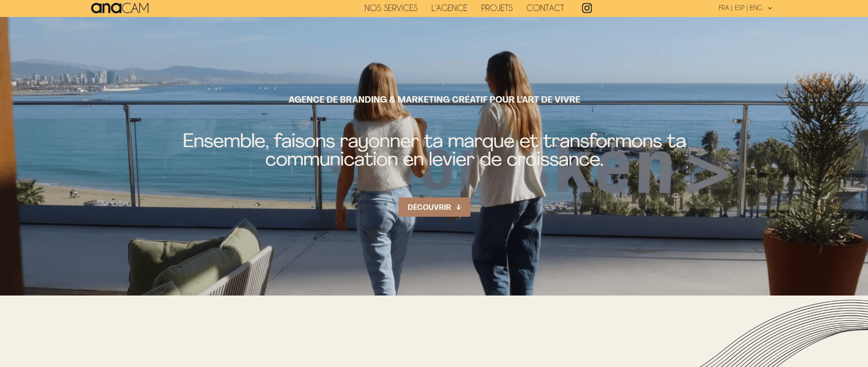
Task: Open the PROJETS menu item
Action: (x=497, y=8)
